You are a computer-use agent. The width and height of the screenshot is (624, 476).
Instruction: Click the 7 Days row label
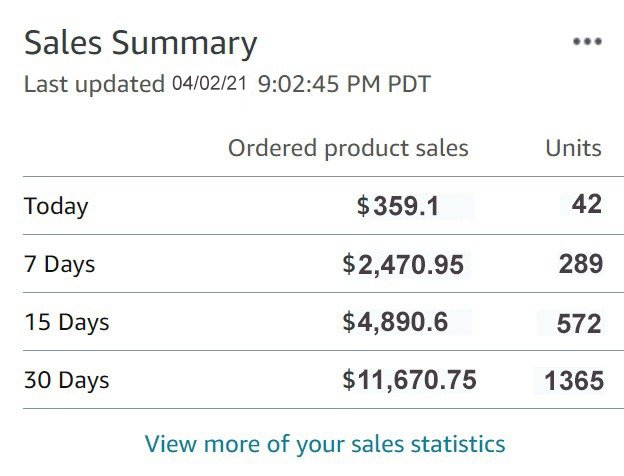(60, 264)
